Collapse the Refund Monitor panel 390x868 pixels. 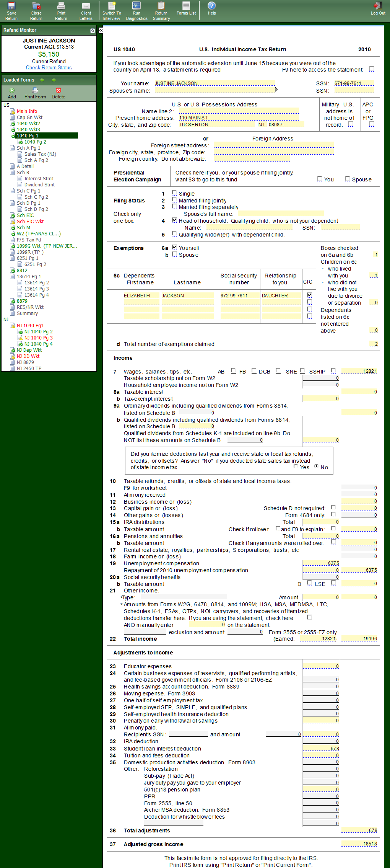pos(92,31)
